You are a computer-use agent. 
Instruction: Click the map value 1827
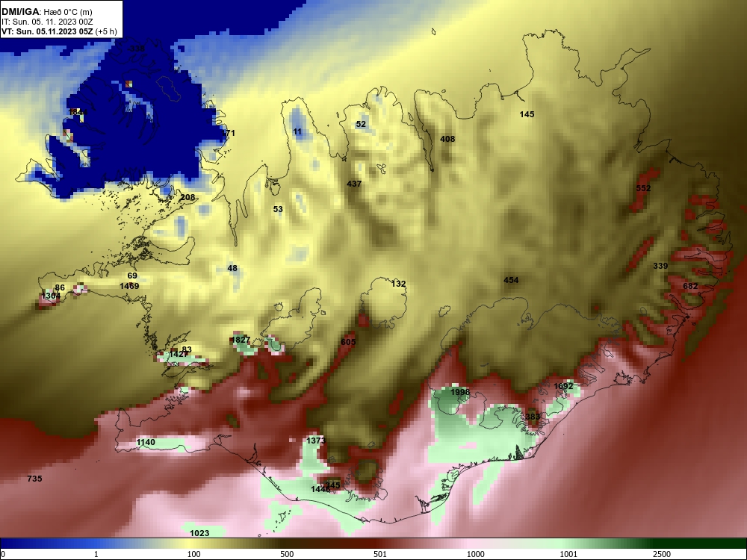click(x=241, y=340)
